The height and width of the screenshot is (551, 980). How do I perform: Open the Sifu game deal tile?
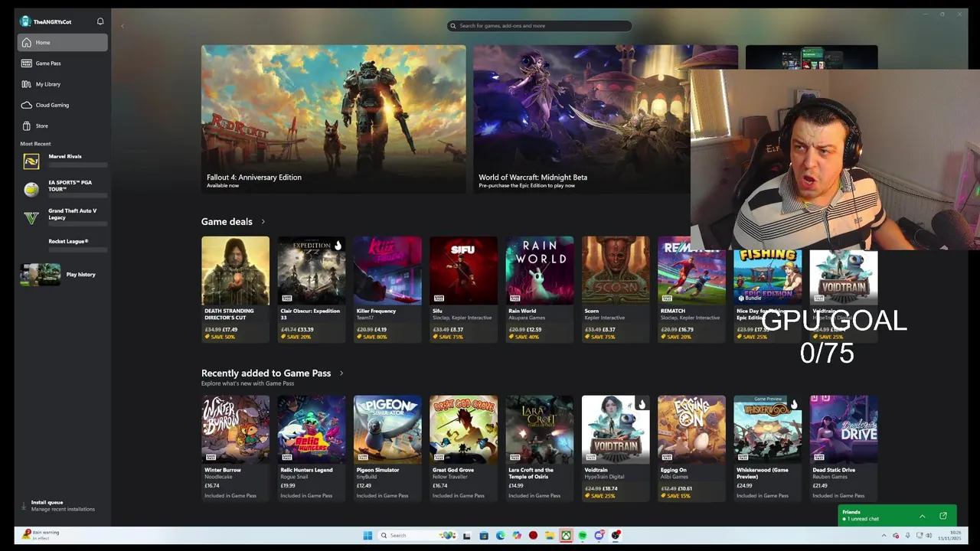[463, 289]
